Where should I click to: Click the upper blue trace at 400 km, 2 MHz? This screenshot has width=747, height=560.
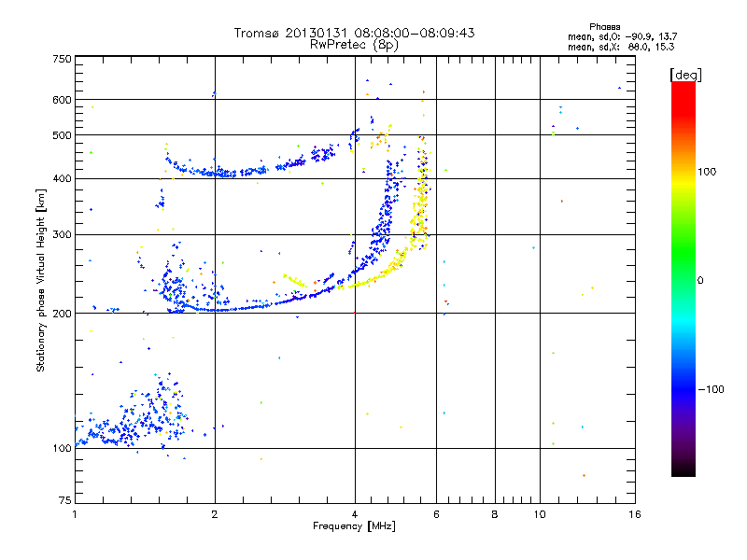click(216, 173)
